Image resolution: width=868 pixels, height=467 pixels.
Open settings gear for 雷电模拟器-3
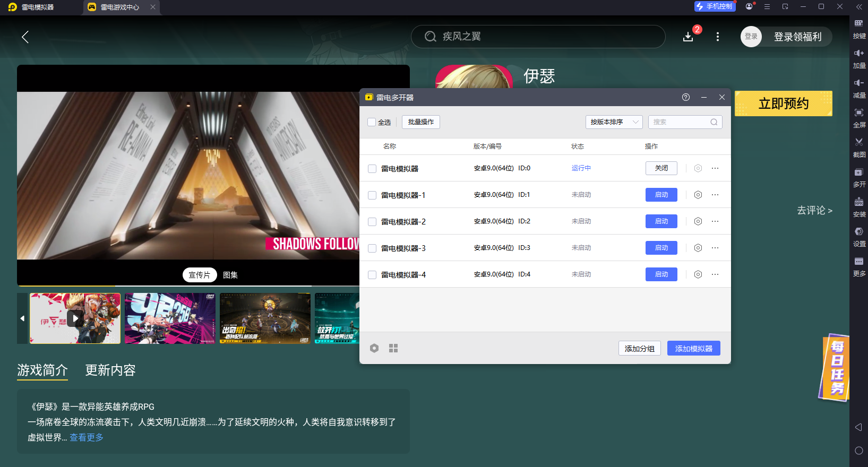pyautogui.click(x=698, y=248)
